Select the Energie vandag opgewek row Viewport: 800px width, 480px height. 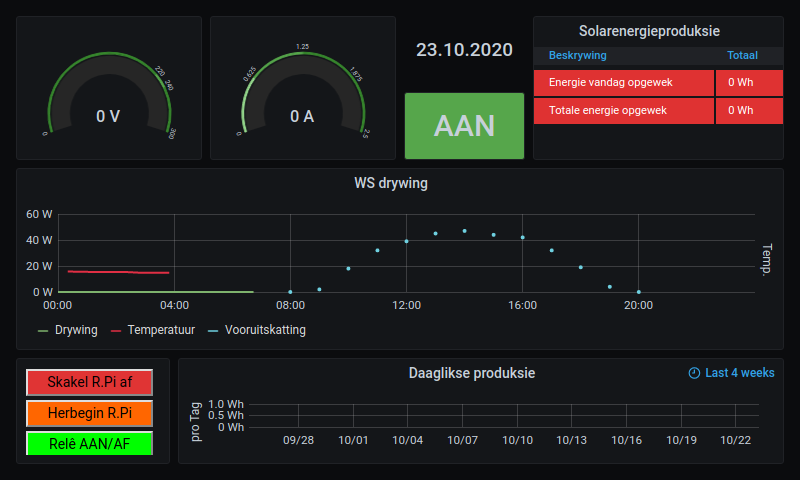(x=623, y=83)
